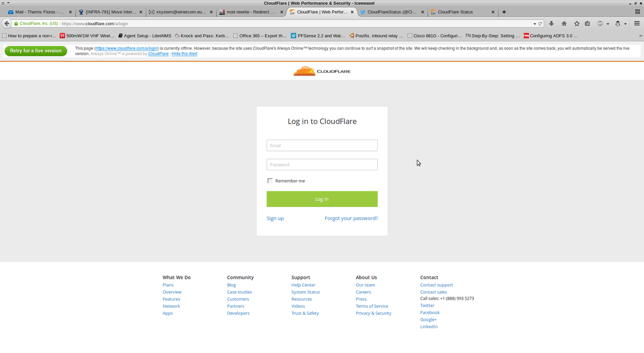
Task: Open the hamburger menu icon
Action: (637, 24)
